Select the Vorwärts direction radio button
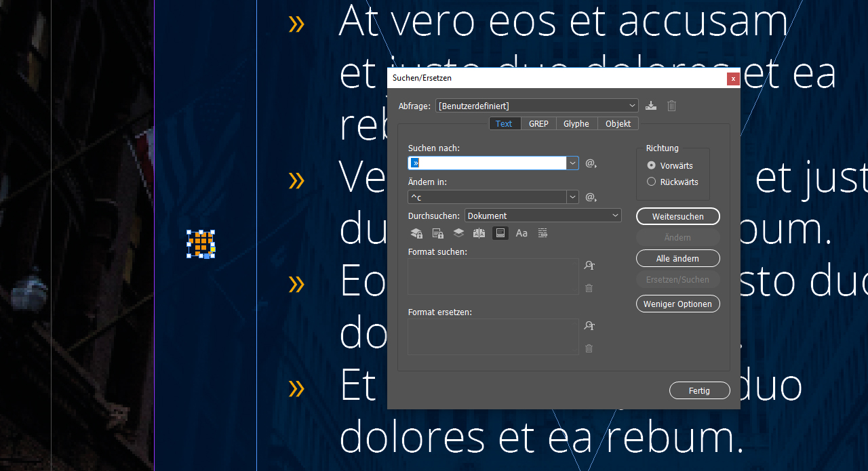 652,165
